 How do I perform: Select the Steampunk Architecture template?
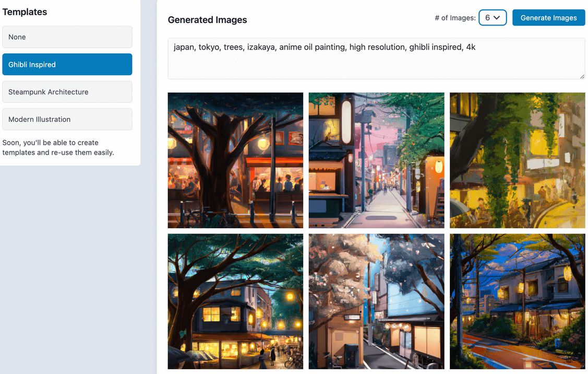tap(67, 91)
